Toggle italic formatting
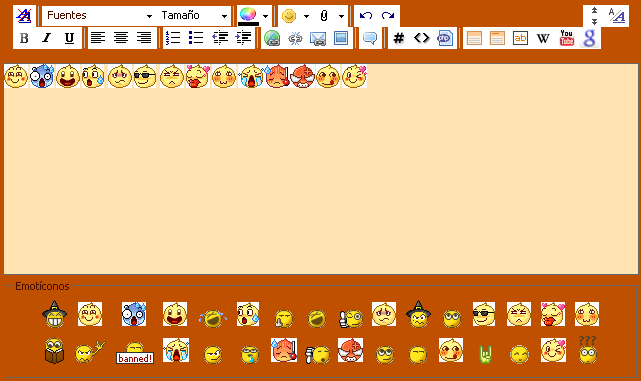 (47, 38)
